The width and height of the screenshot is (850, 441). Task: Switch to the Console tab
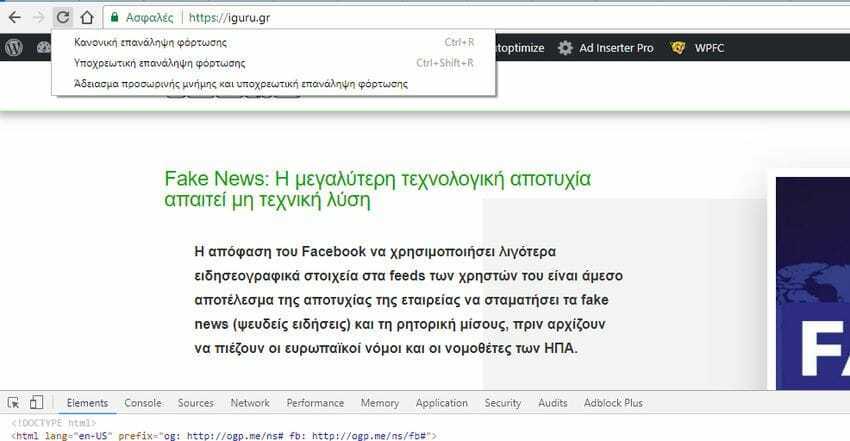[143, 403]
